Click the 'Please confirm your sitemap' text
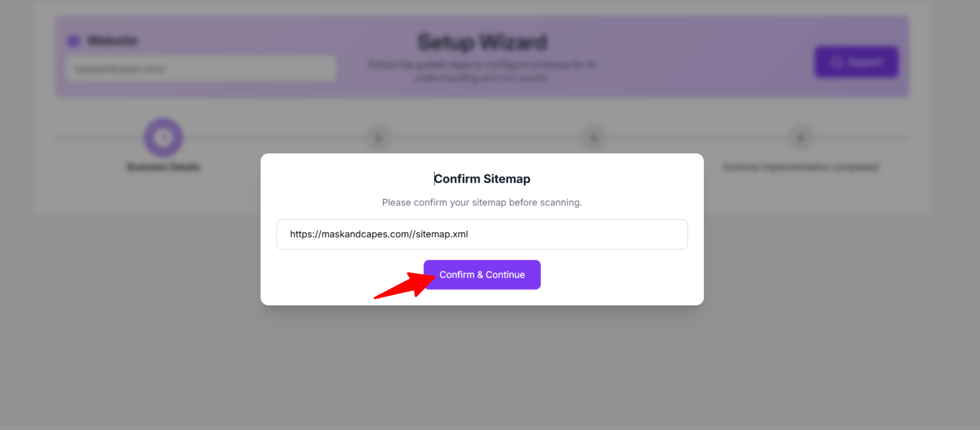 point(482,203)
